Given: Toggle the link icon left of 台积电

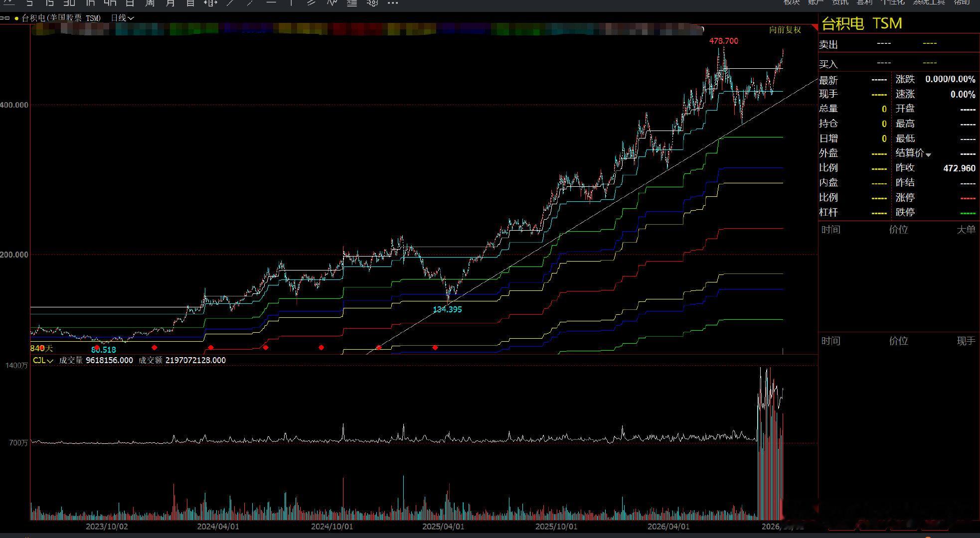Looking at the screenshot, I should tap(5, 18).
